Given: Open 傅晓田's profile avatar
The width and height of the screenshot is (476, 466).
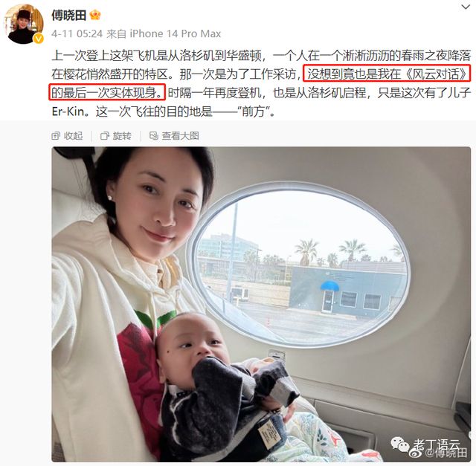Looking at the screenshot, I should point(24,24).
